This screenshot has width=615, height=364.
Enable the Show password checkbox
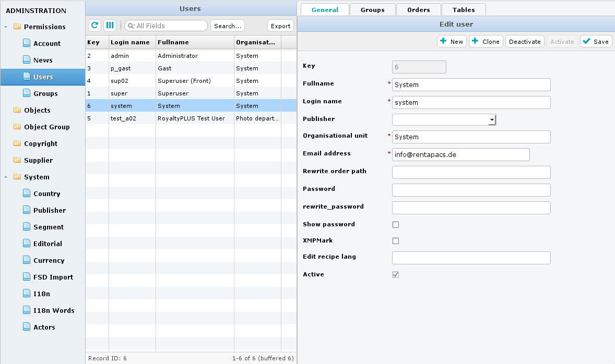(x=396, y=225)
